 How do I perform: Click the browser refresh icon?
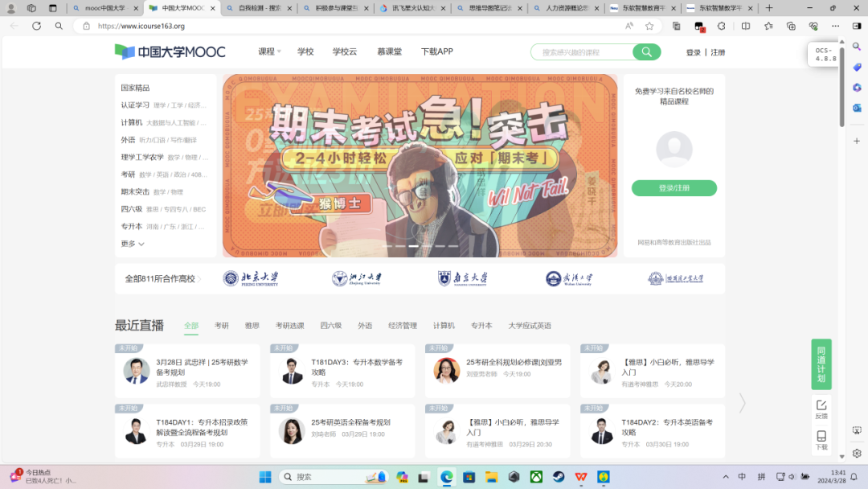(x=36, y=25)
